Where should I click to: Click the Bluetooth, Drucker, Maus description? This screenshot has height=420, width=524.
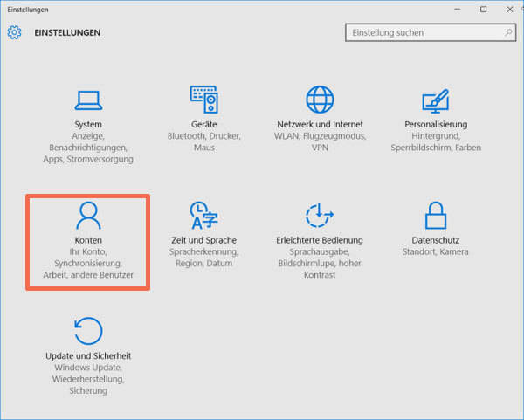tap(203, 141)
